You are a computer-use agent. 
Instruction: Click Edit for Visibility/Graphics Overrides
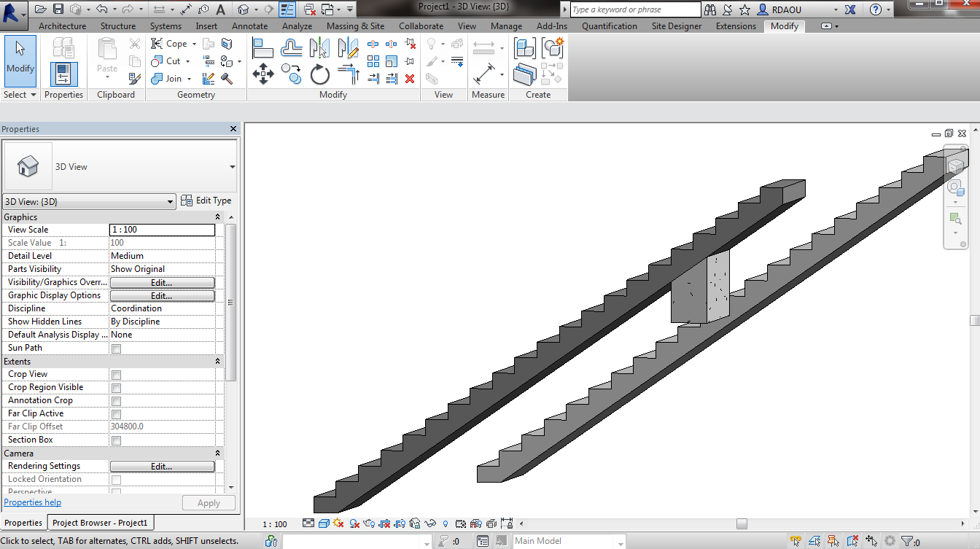162,283
